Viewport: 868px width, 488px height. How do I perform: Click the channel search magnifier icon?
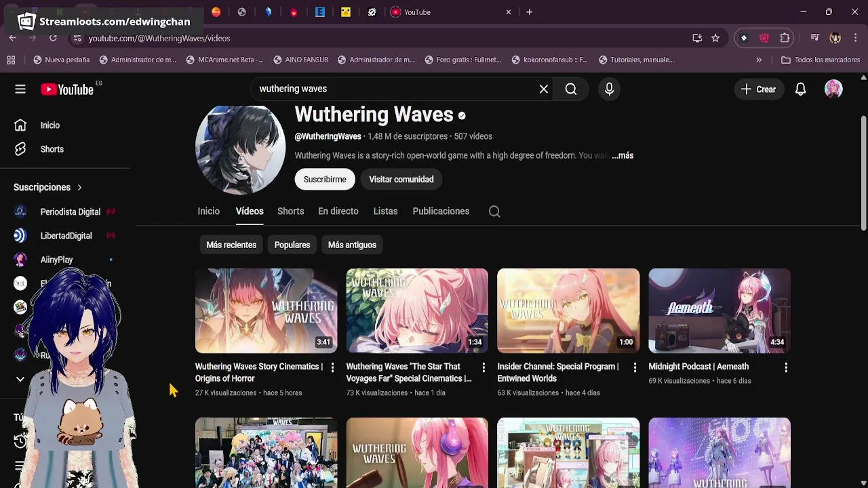(494, 211)
